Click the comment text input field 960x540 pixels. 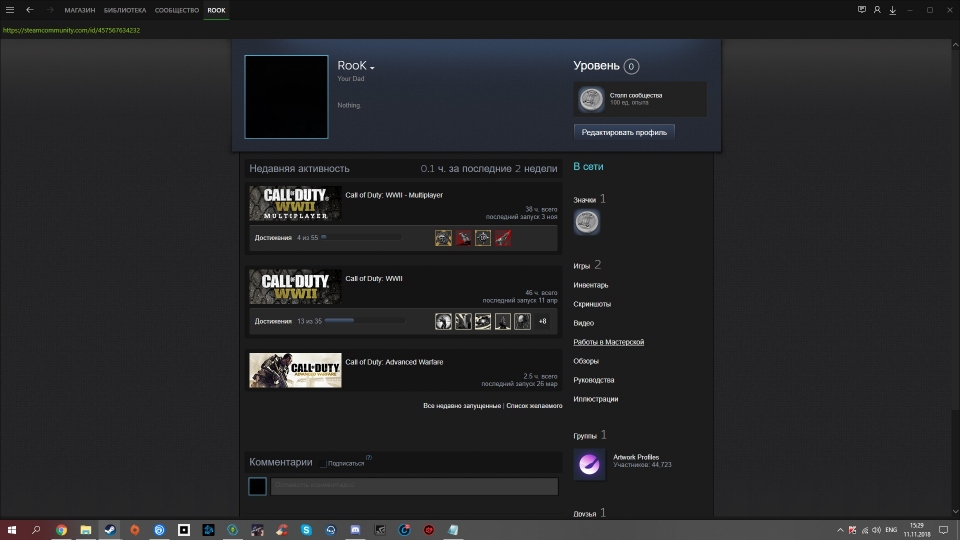tap(414, 486)
